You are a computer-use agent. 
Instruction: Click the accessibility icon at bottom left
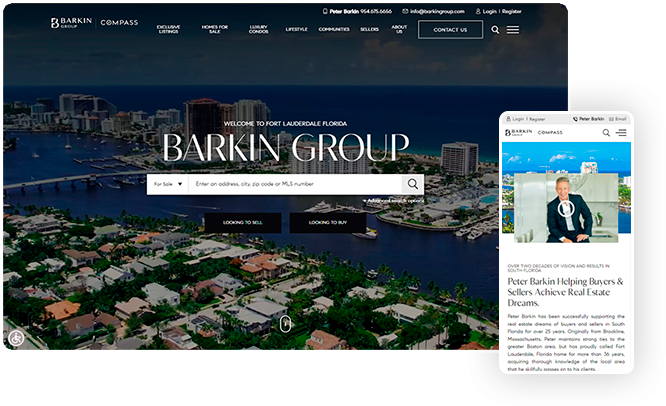click(x=16, y=338)
